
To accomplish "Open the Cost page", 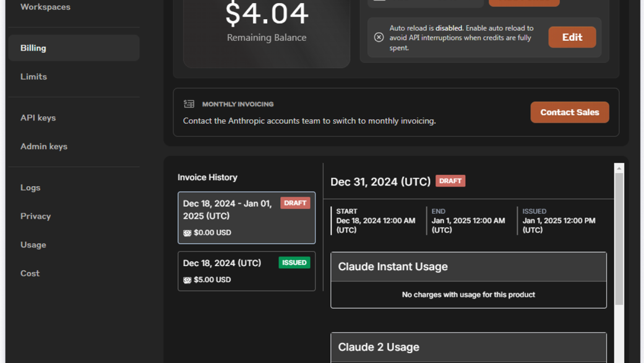I will coord(30,273).
